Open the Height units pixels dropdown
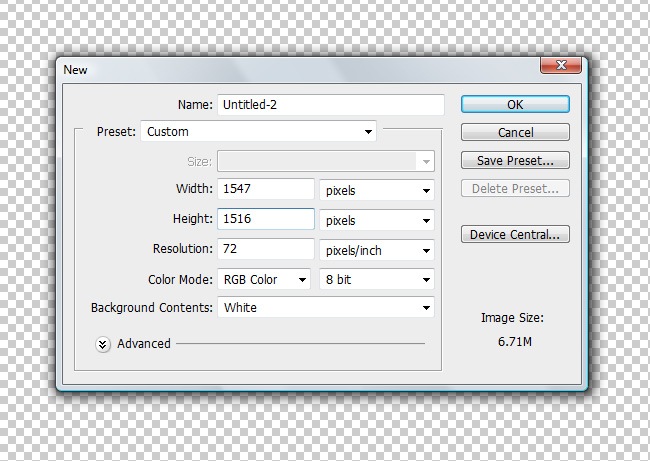The width and height of the screenshot is (650, 461). point(376,220)
